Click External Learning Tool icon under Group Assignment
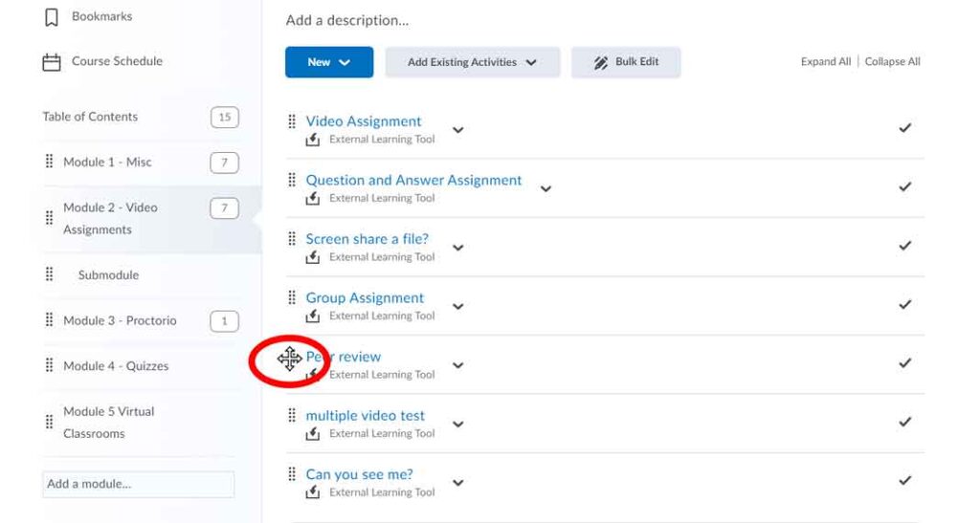This screenshot has height=523, width=980. (313, 316)
